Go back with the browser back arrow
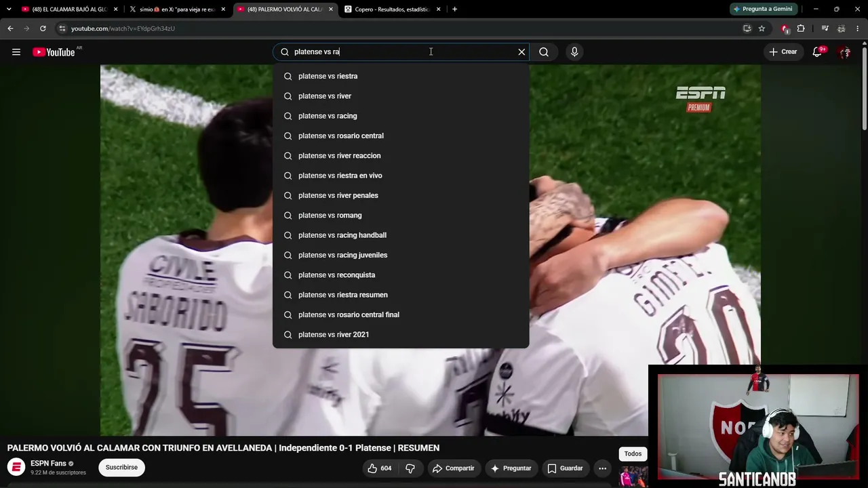This screenshot has width=868, height=488. point(10,28)
